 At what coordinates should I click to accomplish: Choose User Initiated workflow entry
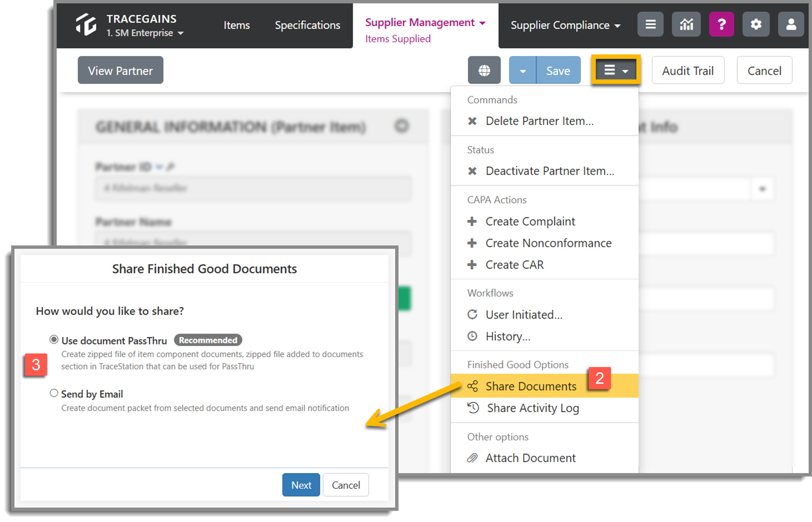(544, 314)
